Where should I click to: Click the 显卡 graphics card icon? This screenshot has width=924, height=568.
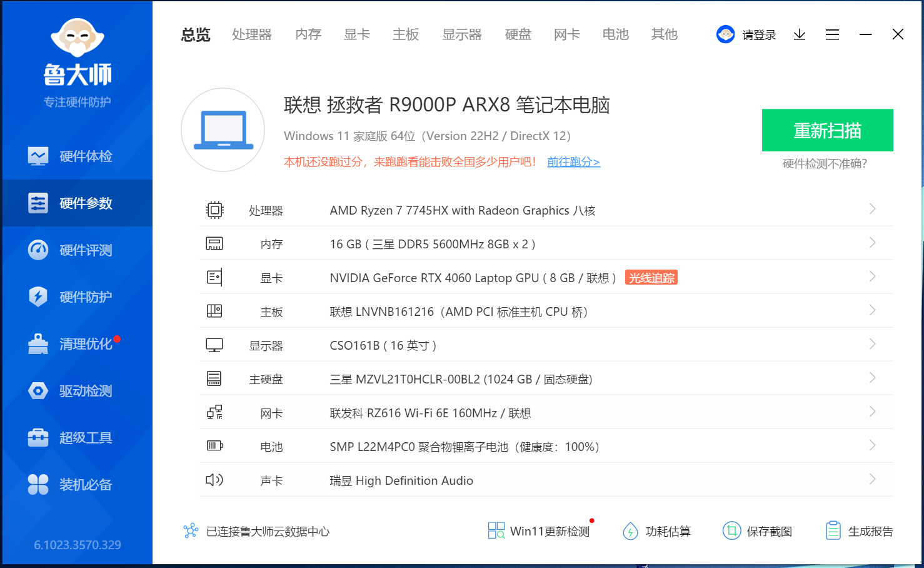pyautogui.click(x=214, y=277)
